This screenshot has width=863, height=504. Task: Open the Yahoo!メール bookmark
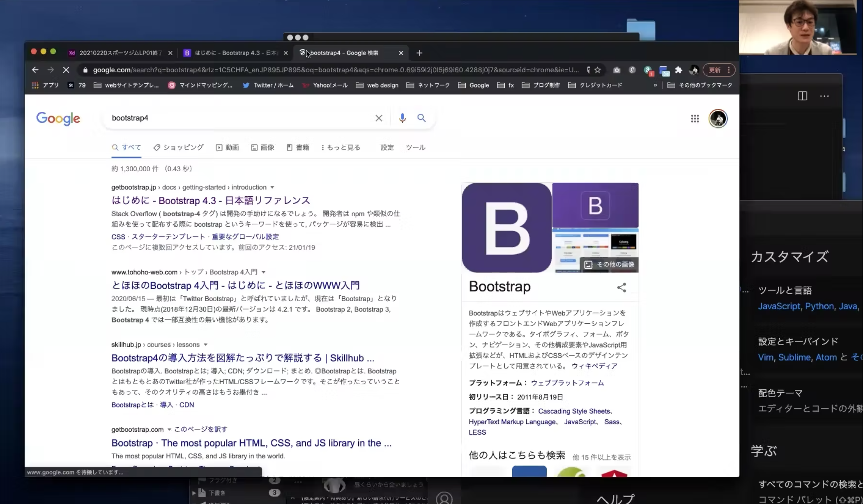[x=325, y=85]
